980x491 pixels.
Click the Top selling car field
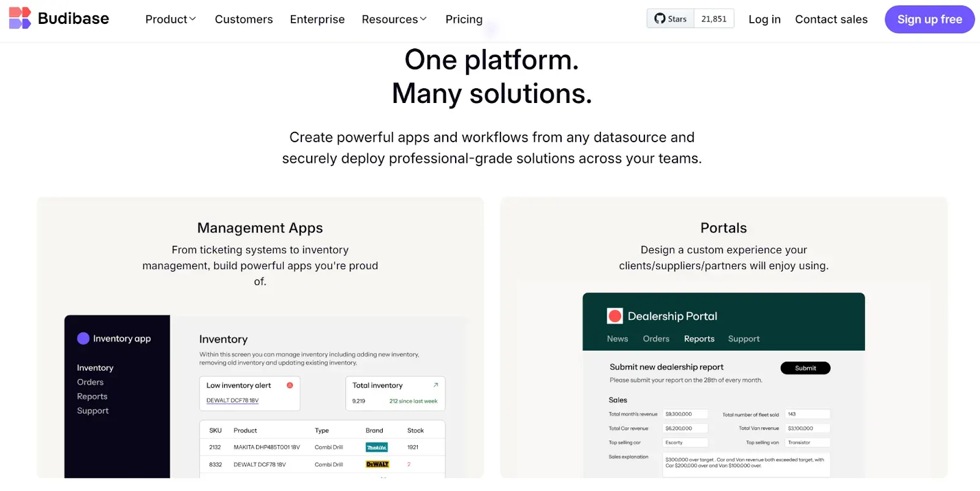click(x=685, y=443)
